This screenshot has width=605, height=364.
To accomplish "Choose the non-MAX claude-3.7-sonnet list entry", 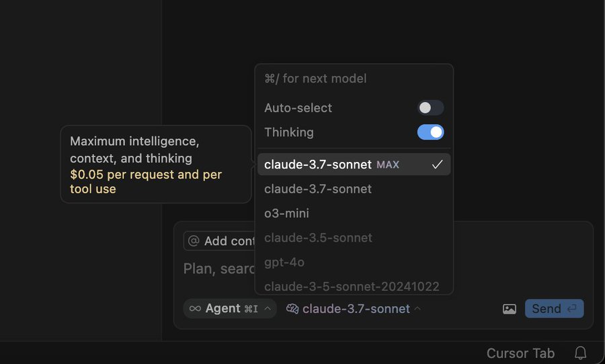I will pyautogui.click(x=318, y=189).
